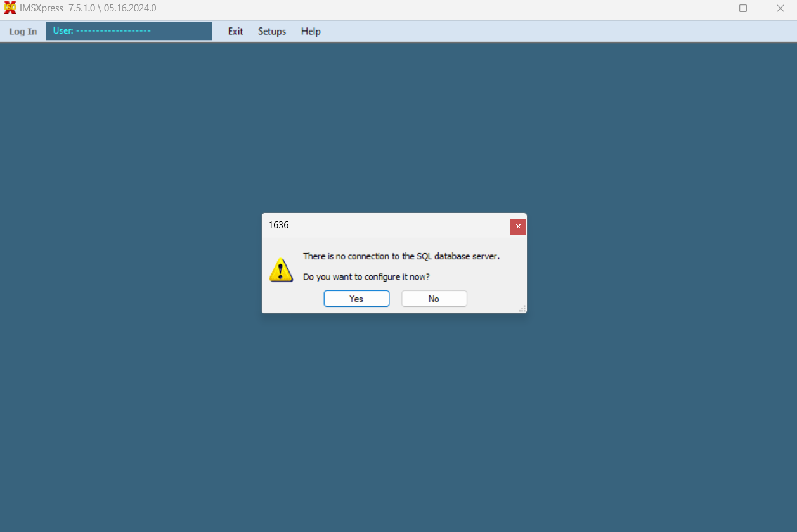
Task: Click the 'no connection to SQL' message
Action: click(x=401, y=256)
